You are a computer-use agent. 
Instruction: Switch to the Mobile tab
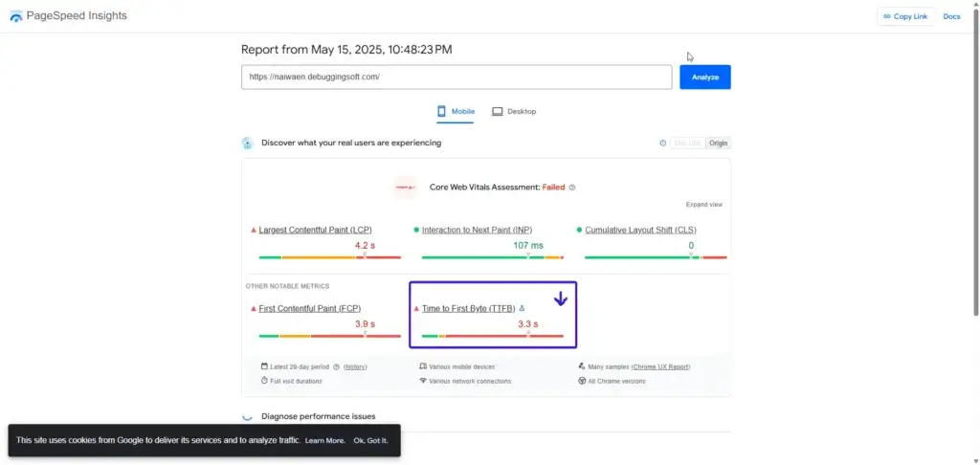(456, 112)
